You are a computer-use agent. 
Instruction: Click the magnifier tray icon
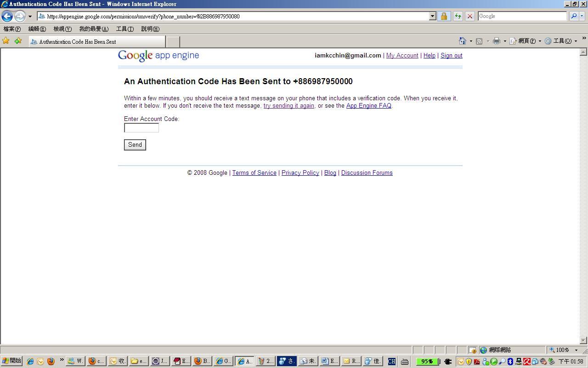(502, 362)
